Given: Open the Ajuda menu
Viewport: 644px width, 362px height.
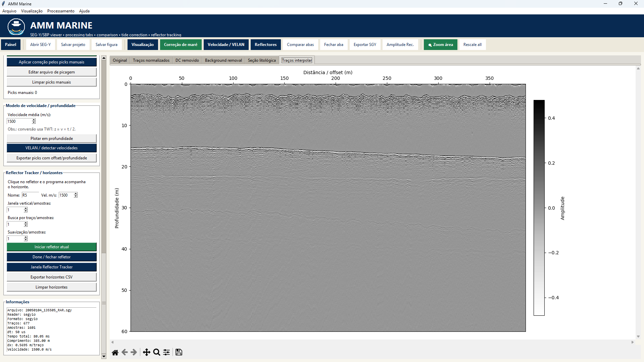Looking at the screenshot, I should tap(84, 11).
